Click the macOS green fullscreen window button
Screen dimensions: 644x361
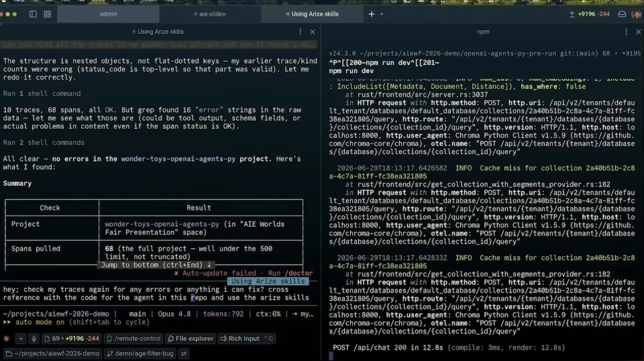[x=15, y=14]
